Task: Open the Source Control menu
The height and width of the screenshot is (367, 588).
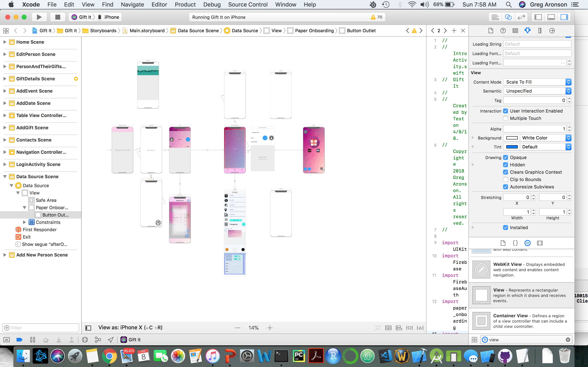Action: click(x=248, y=4)
